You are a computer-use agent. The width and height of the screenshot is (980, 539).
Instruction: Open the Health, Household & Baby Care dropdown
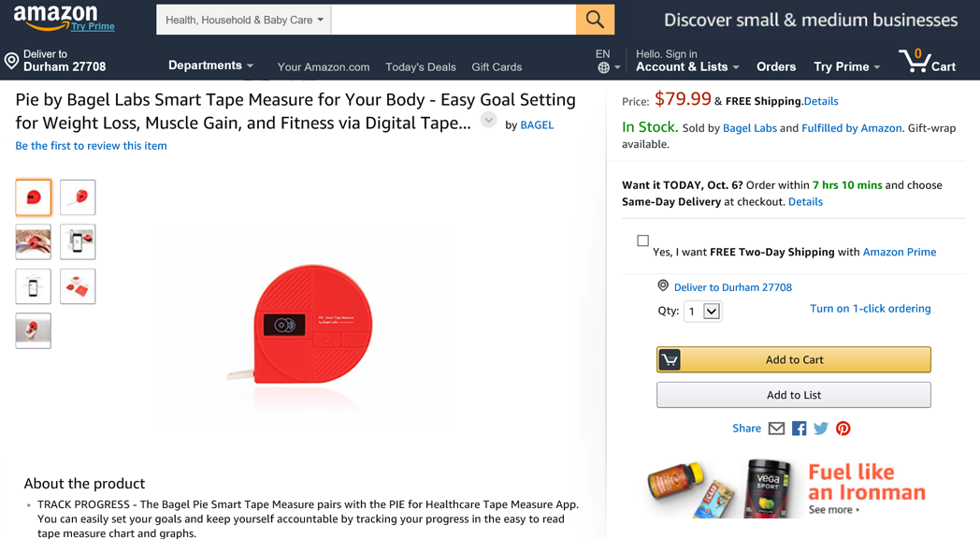(244, 20)
